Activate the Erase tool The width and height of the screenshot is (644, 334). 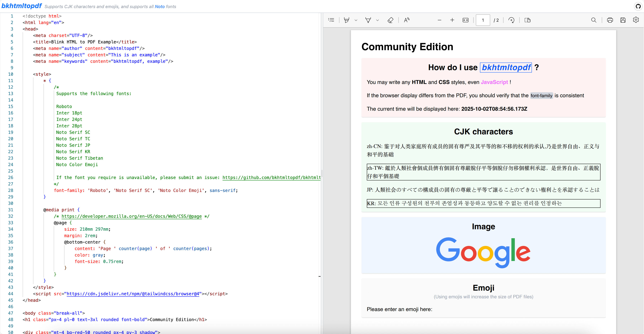[x=390, y=20]
